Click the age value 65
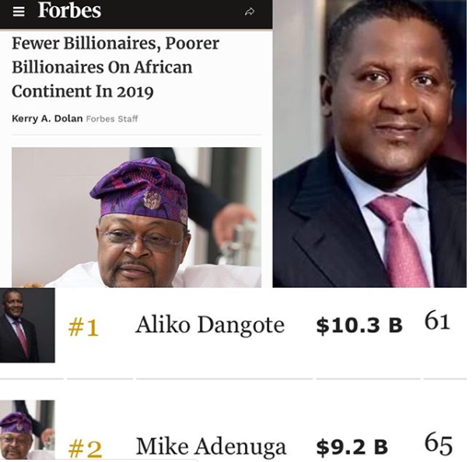This screenshot has width=476, height=462. pos(439,443)
